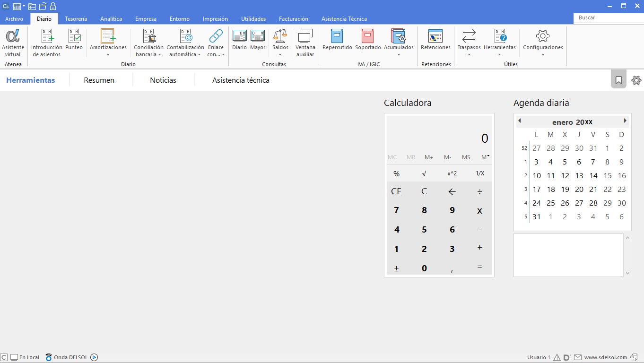Switch to the Analítica ribbon tab
This screenshot has width=644, height=363.
click(111, 19)
